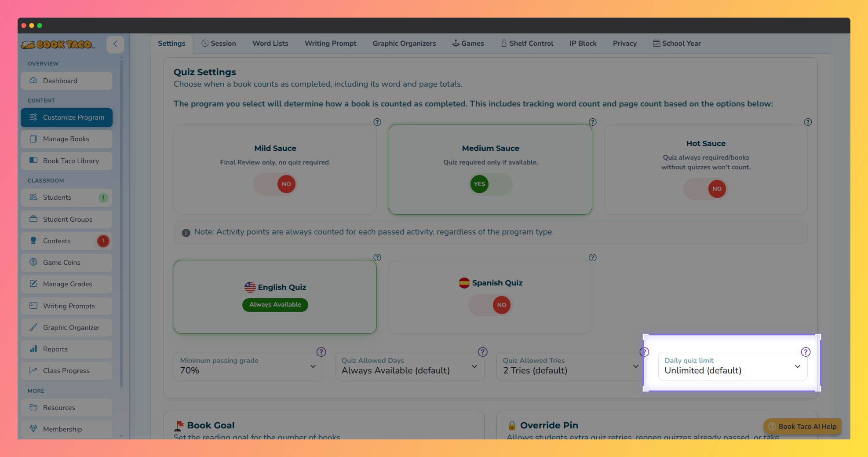
Task: Open help icon for English Quiz
Action: point(377,258)
